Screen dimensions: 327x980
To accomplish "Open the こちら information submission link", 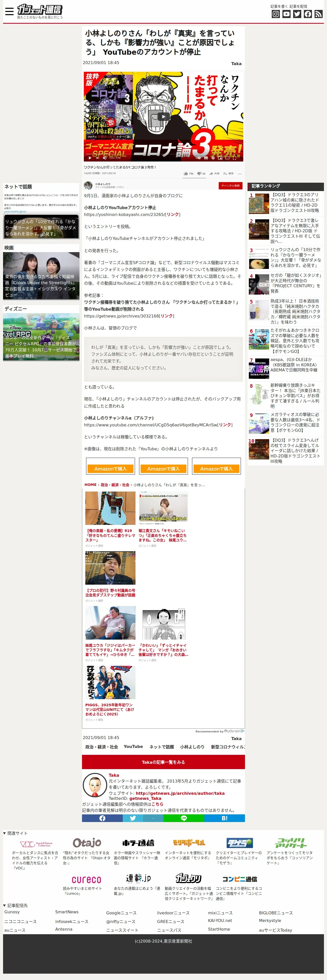I will [x=157, y=804].
